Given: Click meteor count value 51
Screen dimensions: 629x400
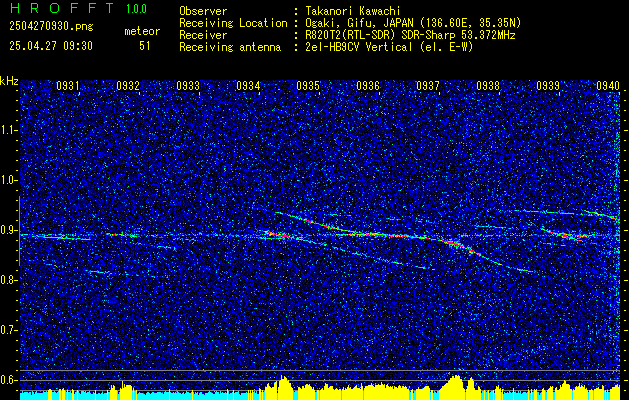Looking at the screenshot, I should click(145, 46).
